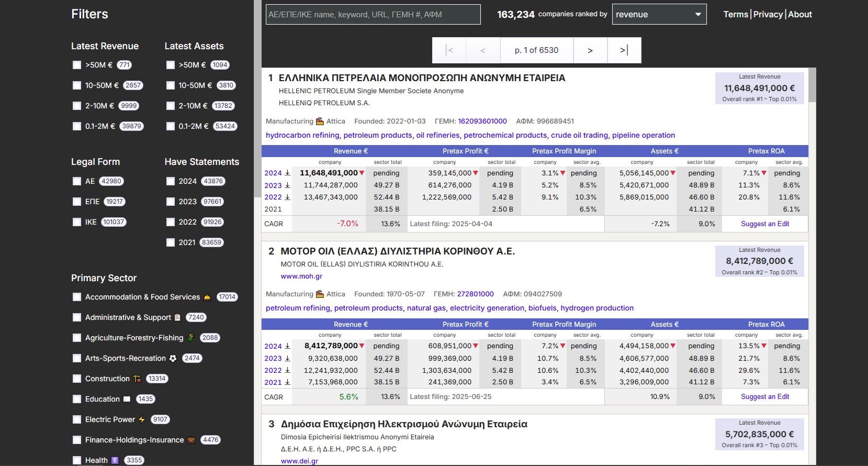Focus the company name search field
The height and width of the screenshot is (466, 868).
click(373, 15)
